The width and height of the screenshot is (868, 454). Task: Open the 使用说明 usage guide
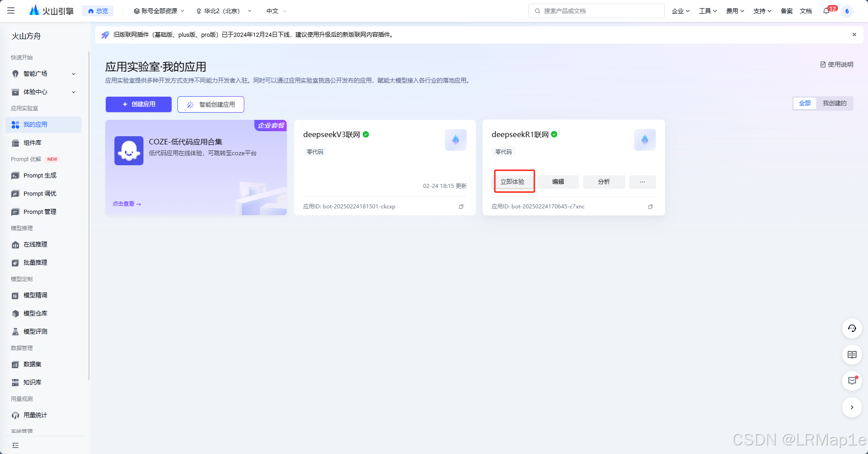[x=837, y=64]
